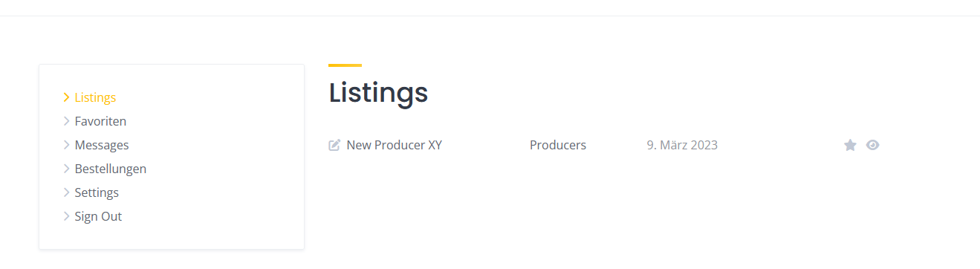
Task: Click the Listings page heading
Action: pyautogui.click(x=378, y=93)
